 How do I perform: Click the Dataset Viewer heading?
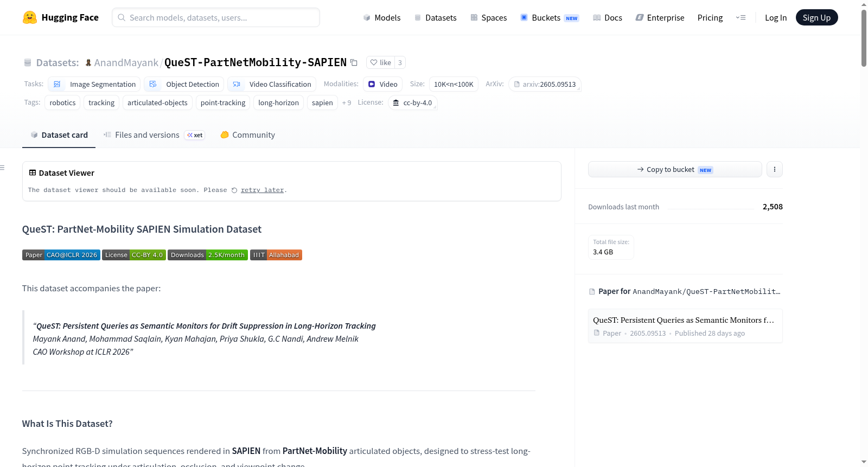tap(67, 173)
